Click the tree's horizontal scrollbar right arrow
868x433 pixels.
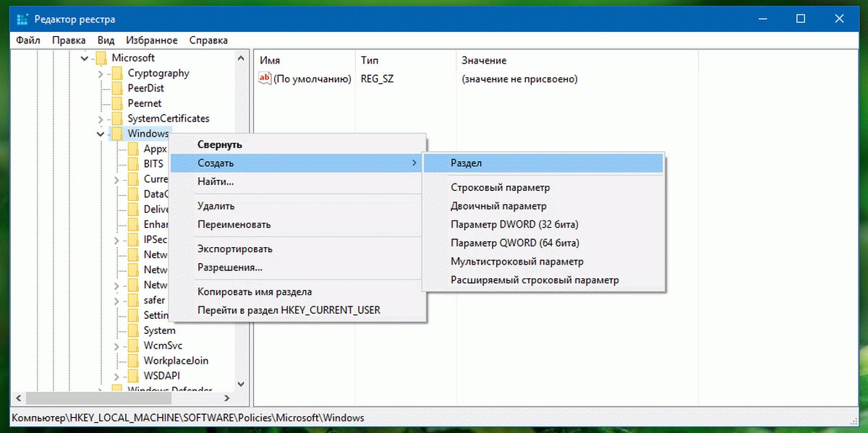[x=226, y=398]
